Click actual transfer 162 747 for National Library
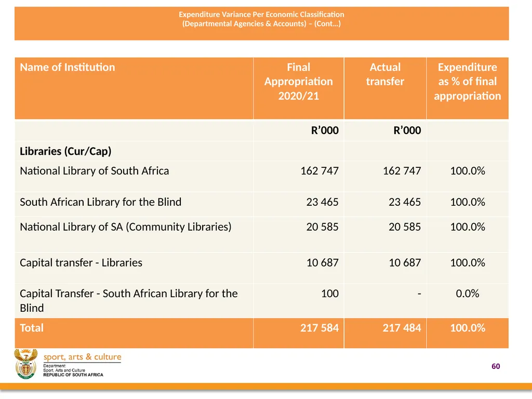 [x=402, y=170]
